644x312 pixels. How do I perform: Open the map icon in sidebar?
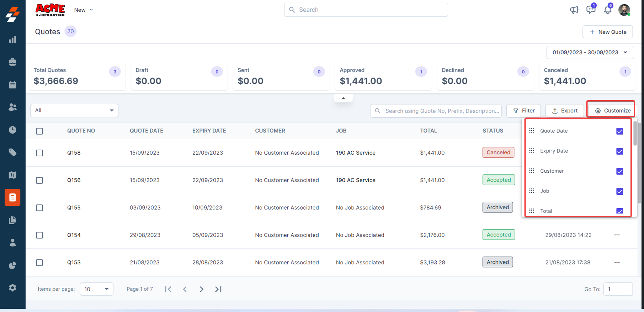point(12,175)
